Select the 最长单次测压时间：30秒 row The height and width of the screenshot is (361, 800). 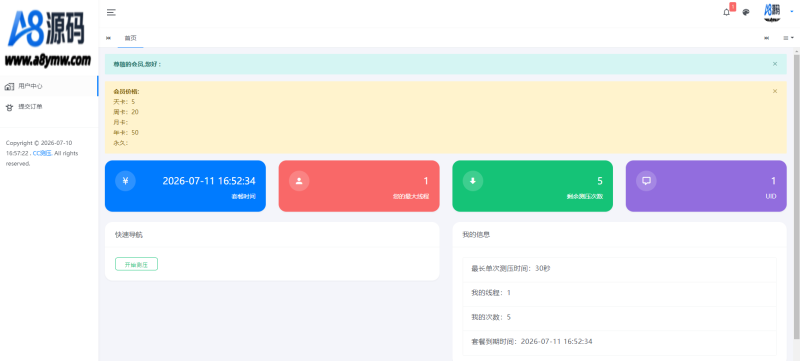point(619,269)
